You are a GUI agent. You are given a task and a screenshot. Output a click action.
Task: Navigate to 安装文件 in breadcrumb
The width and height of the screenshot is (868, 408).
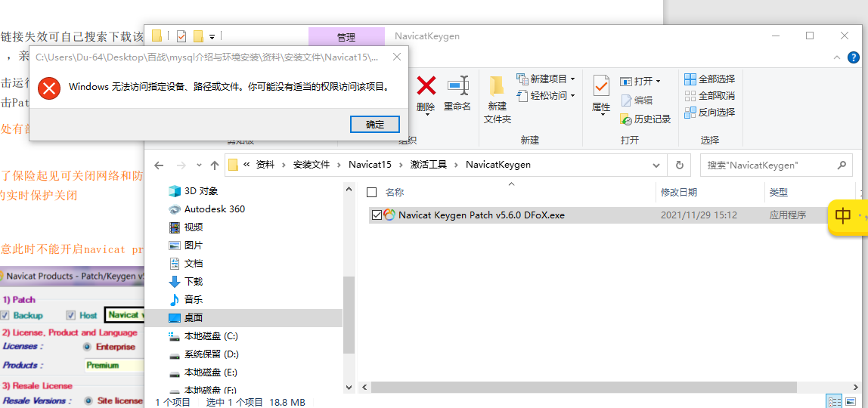tap(311, 165)
